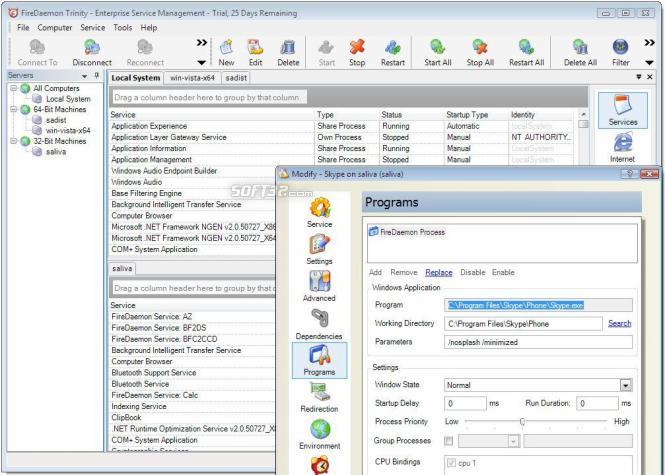The width and height of the screenshot is (665, 475).
Task: Open the Computer menu
Action: coord(55,28)
